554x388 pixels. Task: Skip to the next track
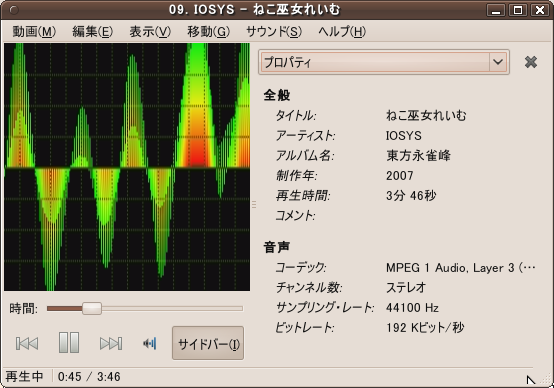tap(111, 343)
